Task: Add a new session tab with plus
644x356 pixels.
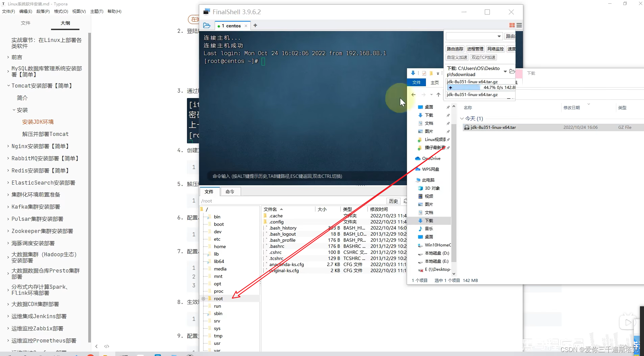Action: click(255, 25)
